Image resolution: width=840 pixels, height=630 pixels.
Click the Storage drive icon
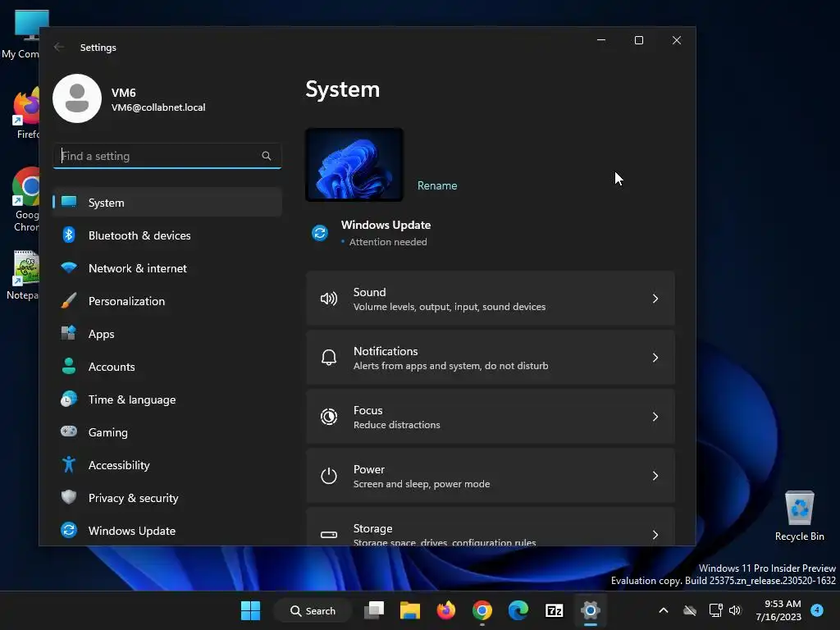(328, 535)
